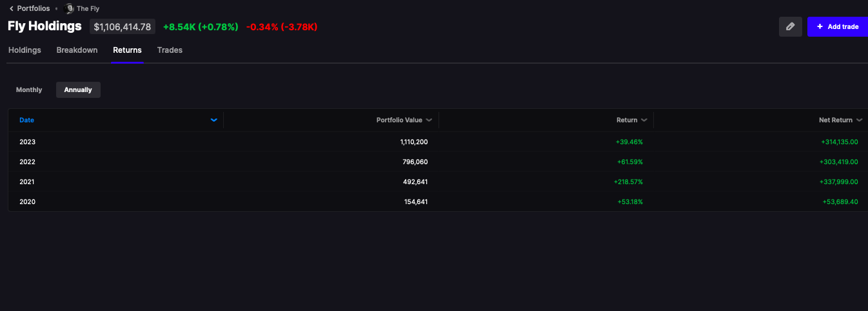Viewport: 868px width, 311px height.
Task: Open the Return column chevron
Action: coord(644,120)
